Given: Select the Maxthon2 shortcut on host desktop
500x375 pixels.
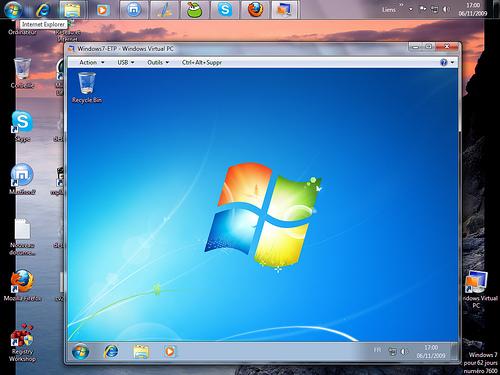Looking at the screenshot, I should (22, 179).
